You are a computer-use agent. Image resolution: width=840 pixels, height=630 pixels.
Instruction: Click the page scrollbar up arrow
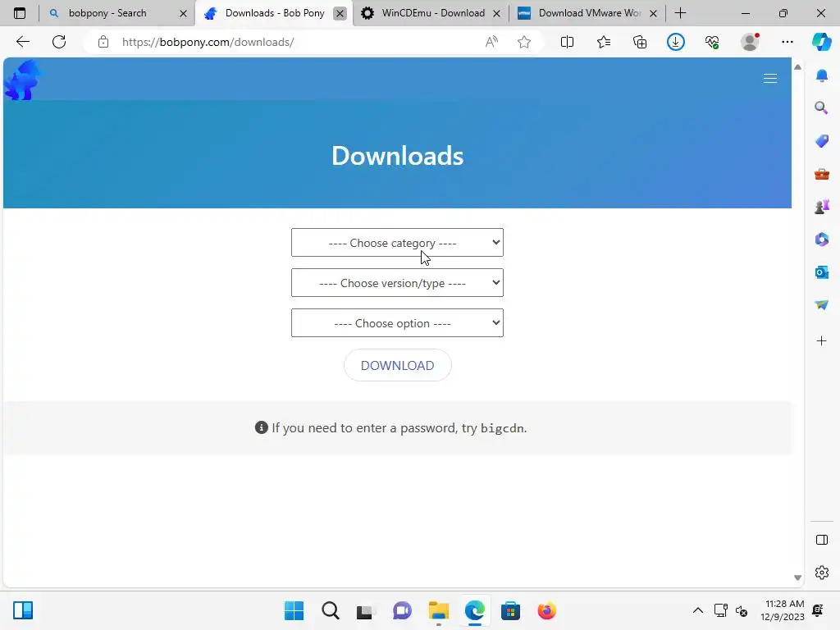[797, 67]
